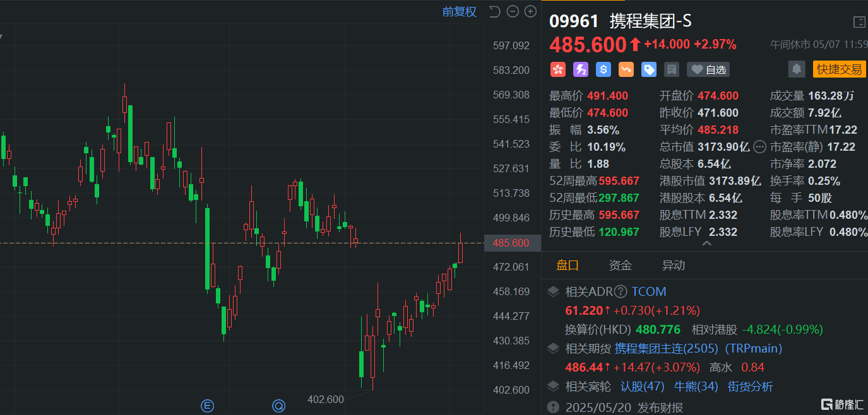Click the 换算价(HKD) value 480.776

658,329
